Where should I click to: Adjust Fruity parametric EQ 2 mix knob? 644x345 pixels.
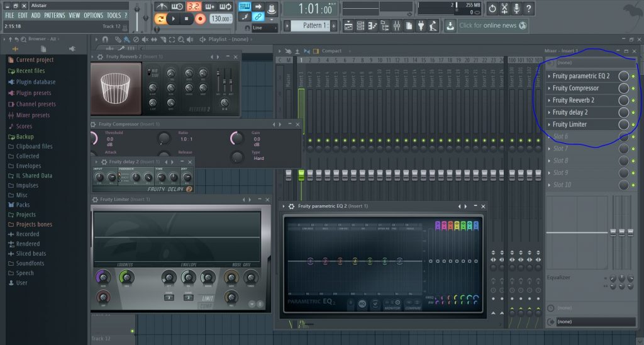coord(623,76)
